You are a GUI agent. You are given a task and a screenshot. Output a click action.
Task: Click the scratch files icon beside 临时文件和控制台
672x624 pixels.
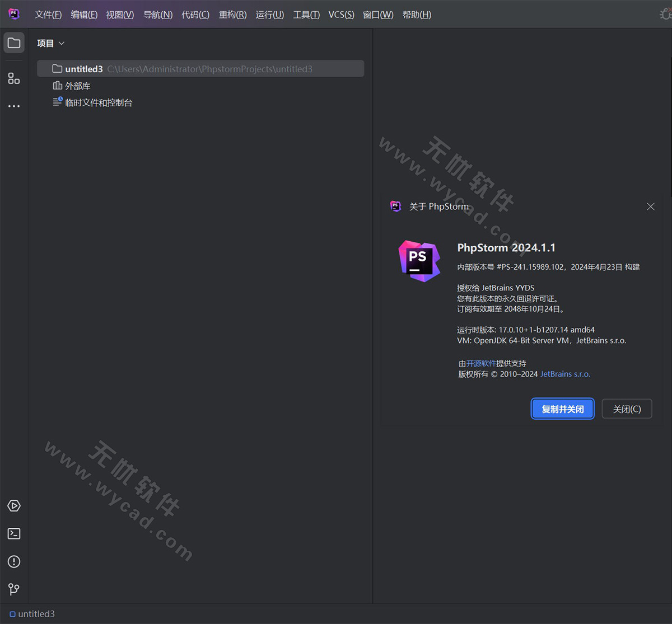(x=57, y=102)
